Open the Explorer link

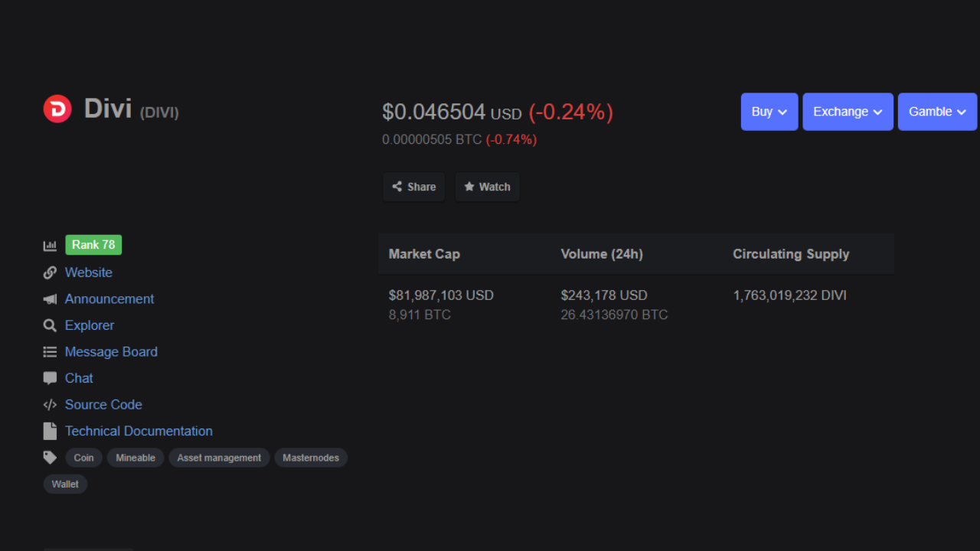click(x=90, y=325)
